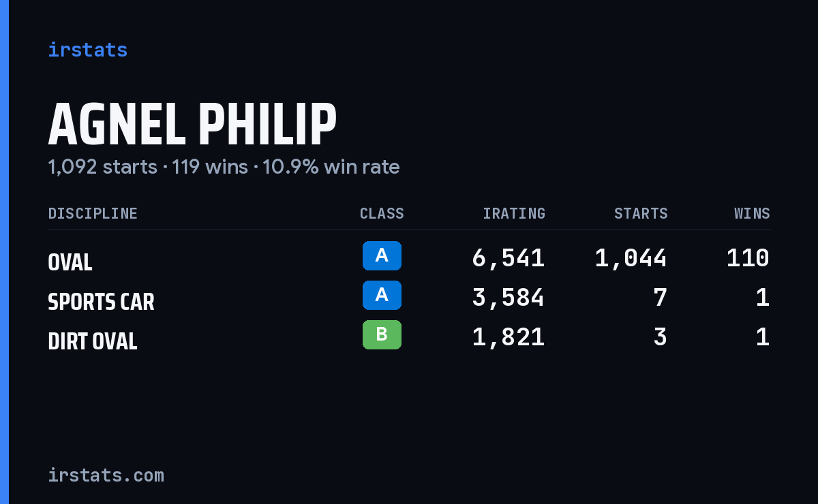Select the Discipline column header

pos(93,213)
